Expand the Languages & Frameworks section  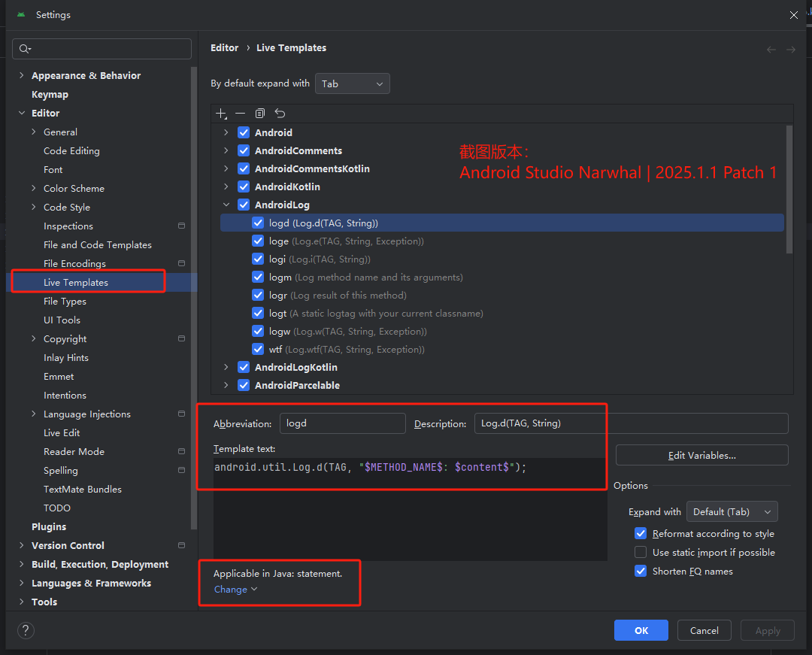click(x=21, y=583)
